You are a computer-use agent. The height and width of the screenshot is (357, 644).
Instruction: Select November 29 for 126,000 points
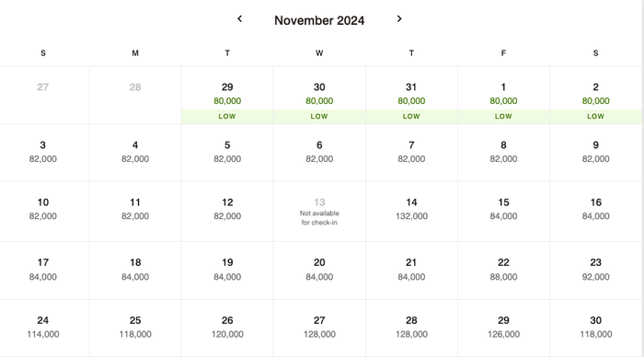503,328
